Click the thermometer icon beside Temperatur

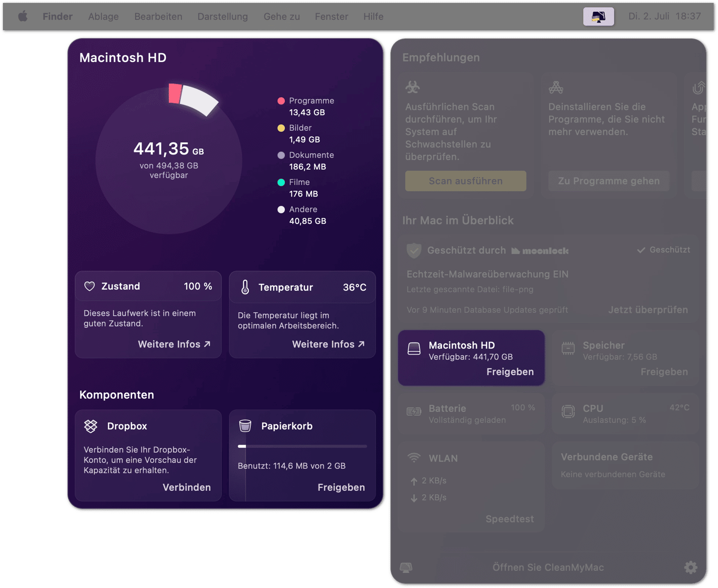coord(245,287)
